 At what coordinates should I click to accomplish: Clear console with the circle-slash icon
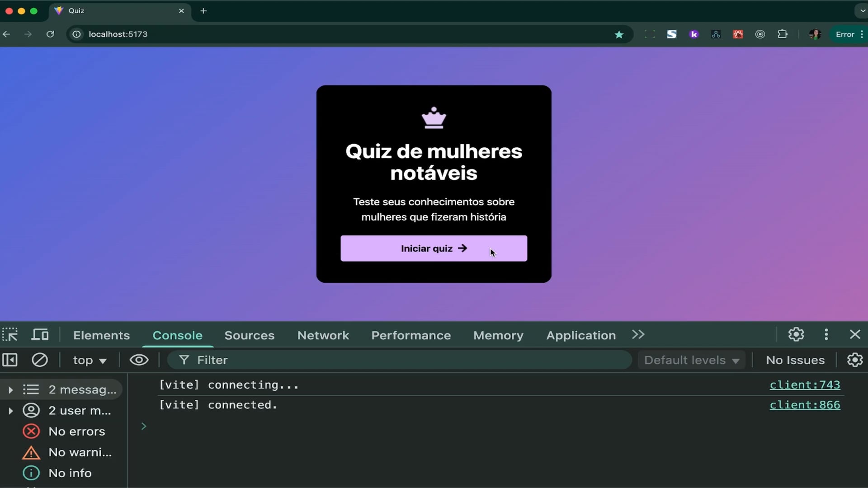point(40,360)
